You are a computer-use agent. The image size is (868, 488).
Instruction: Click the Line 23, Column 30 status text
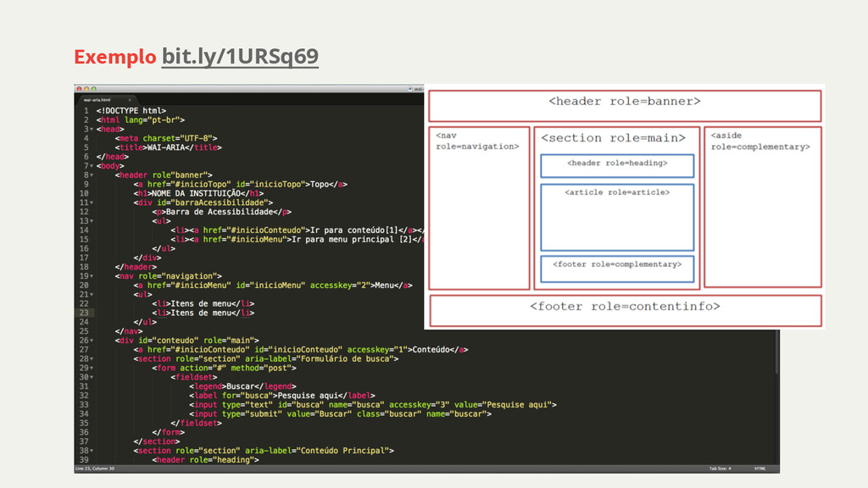[94, 469]
